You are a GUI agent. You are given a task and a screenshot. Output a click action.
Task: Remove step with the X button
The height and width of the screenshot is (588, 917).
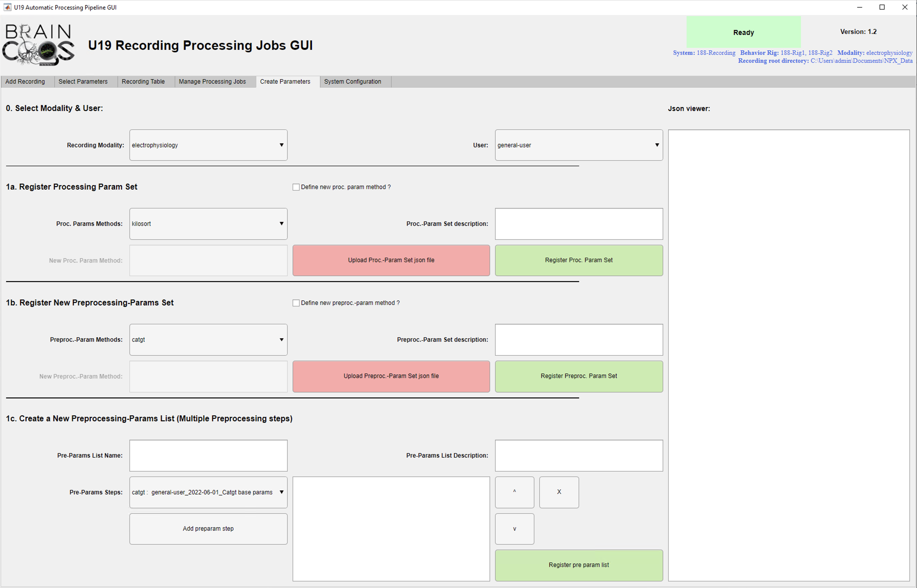pos(559,492)
